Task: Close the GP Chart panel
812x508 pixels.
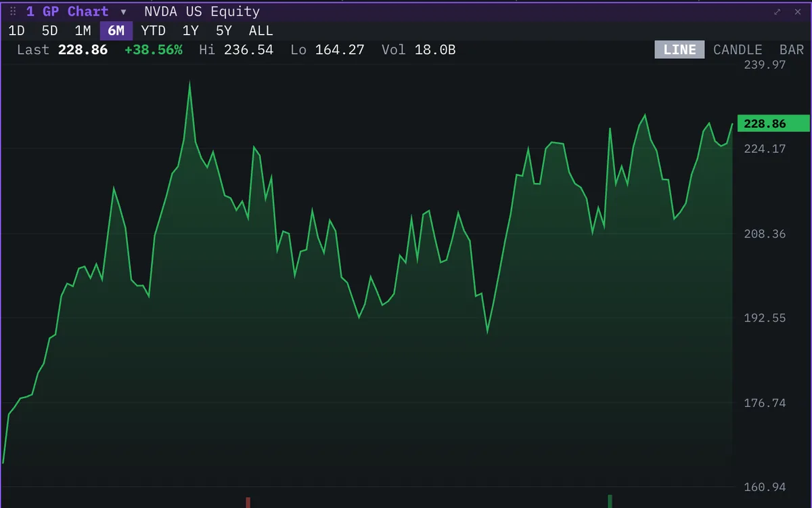Action: point(796,12)
